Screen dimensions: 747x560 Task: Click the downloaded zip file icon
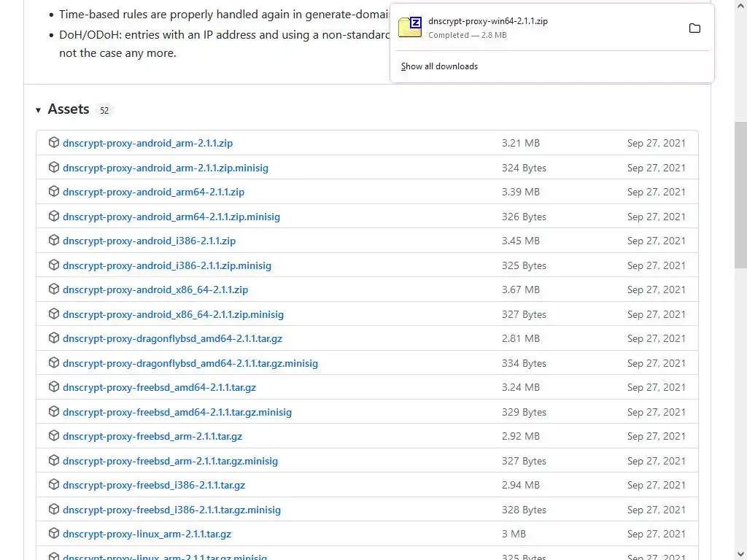[x=410, y=28]
